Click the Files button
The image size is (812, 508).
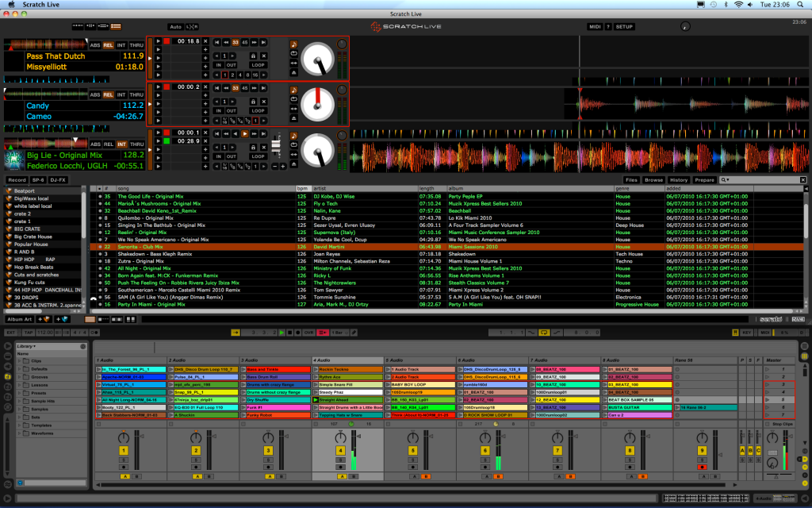[631, 180]
